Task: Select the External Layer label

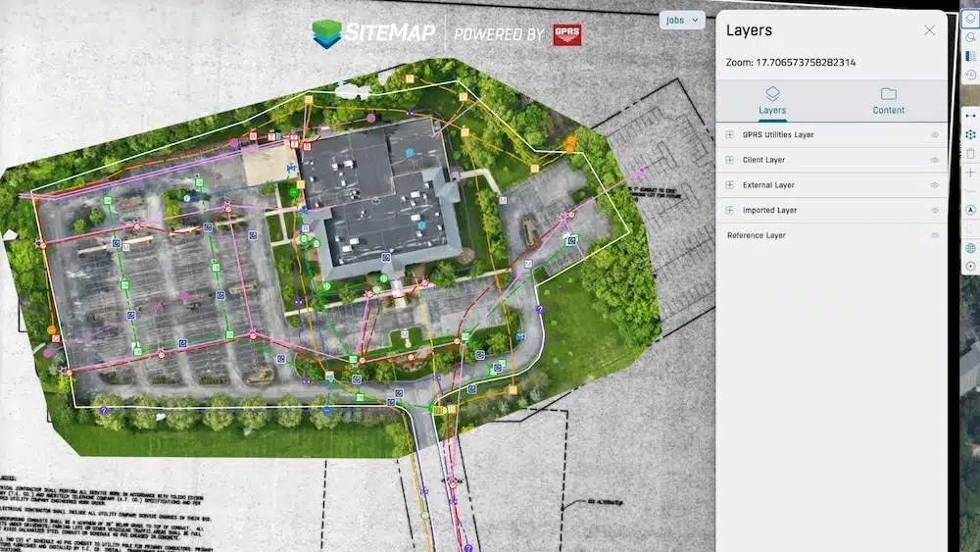Action: point(768,185)
